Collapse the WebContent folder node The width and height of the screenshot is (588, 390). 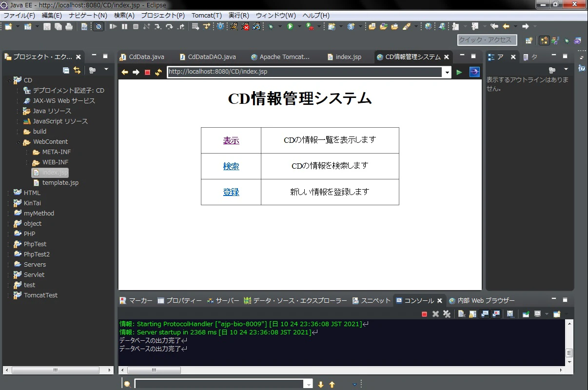18,142
